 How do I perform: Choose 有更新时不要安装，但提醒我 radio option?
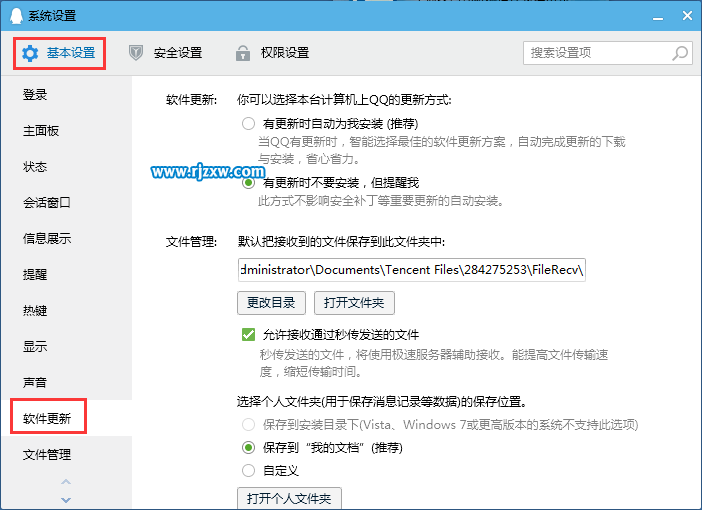tap(248, 183)
